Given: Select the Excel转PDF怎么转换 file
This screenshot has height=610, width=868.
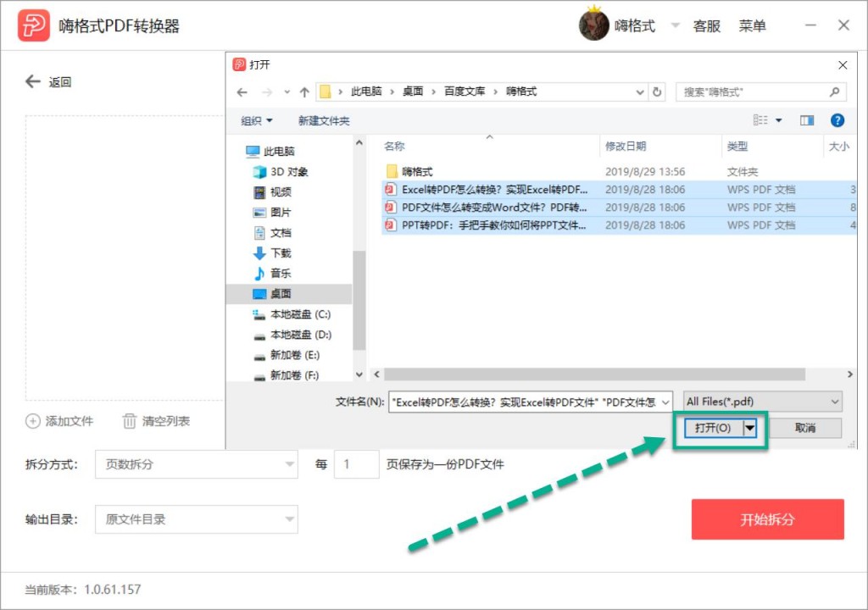Looking at the screenshot, I should click(619, 189).
